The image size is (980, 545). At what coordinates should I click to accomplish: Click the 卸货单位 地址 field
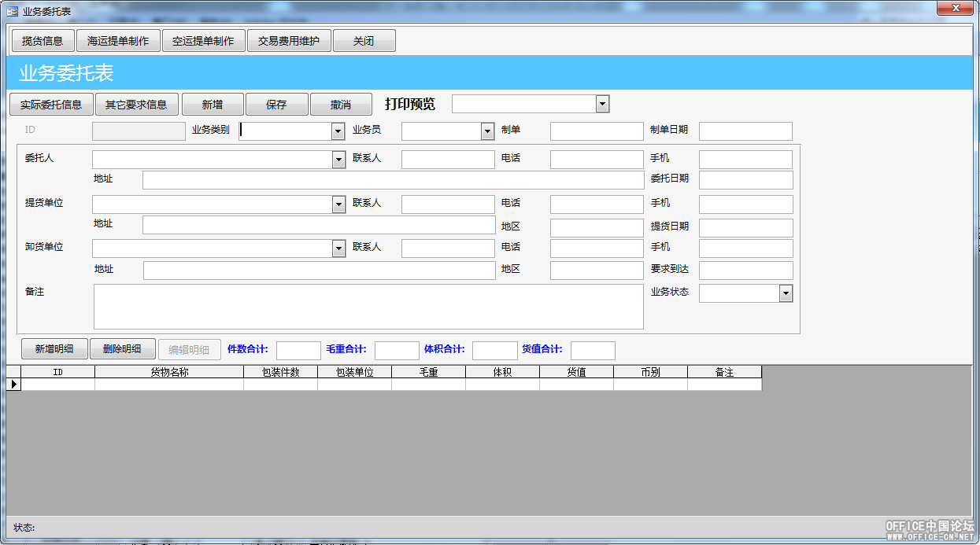319,271
